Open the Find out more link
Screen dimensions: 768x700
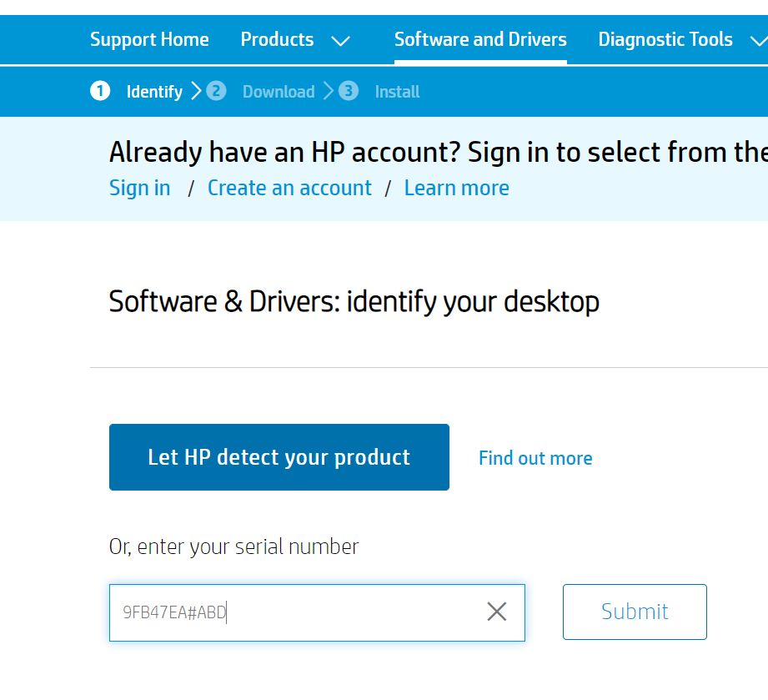(x=535, y=458)
